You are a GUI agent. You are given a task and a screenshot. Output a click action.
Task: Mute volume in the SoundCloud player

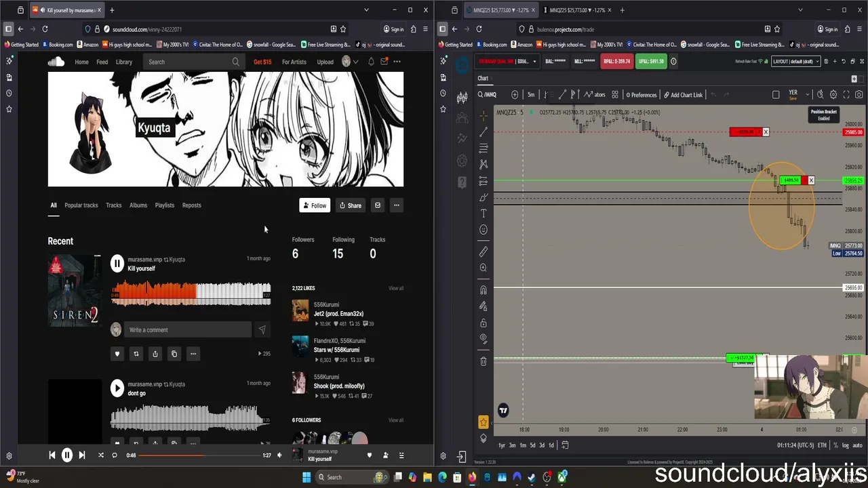click(279, 455)
